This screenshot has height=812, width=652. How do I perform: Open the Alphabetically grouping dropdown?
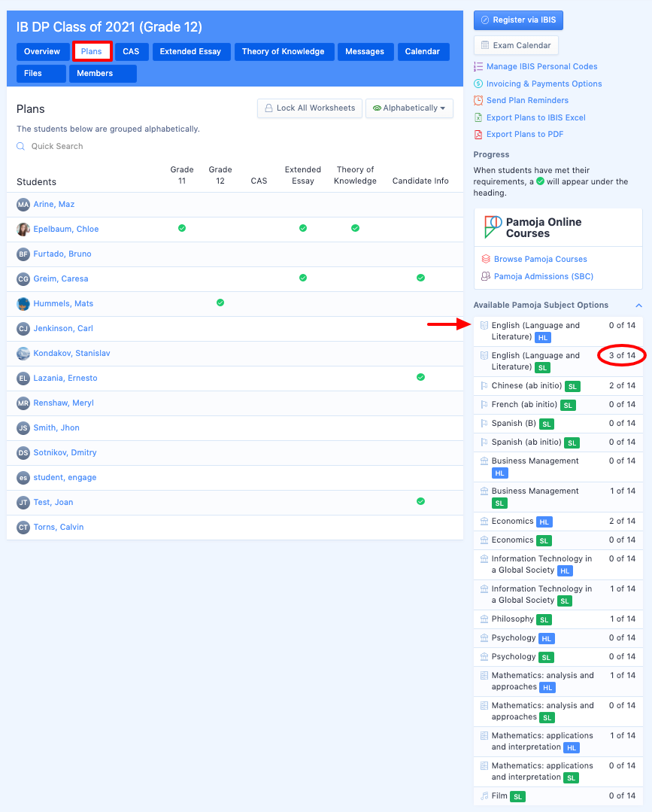(x=409, y=108)
